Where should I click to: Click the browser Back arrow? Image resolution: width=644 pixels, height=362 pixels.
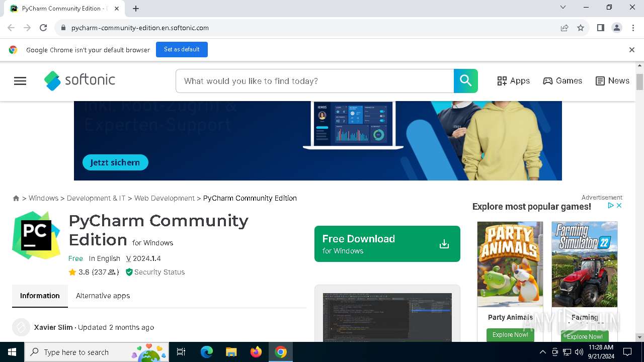pos(11,28)
